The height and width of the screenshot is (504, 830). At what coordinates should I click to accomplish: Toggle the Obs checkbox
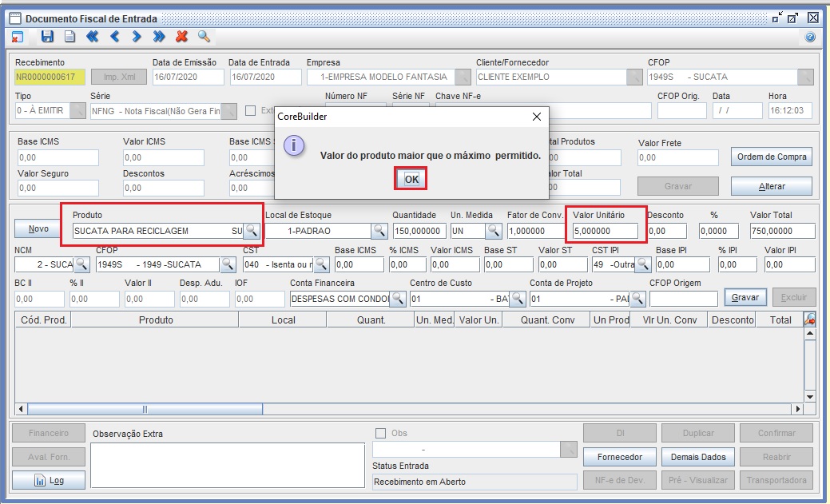380,433
